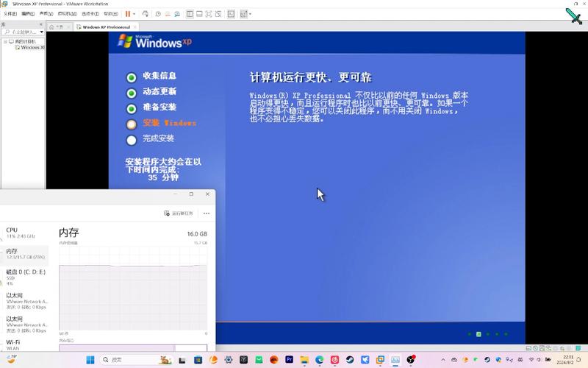Viewport: 588px width, 368px height.
Task: Open the 虚拟机 (VM) menu
Action: pos(67,13)
